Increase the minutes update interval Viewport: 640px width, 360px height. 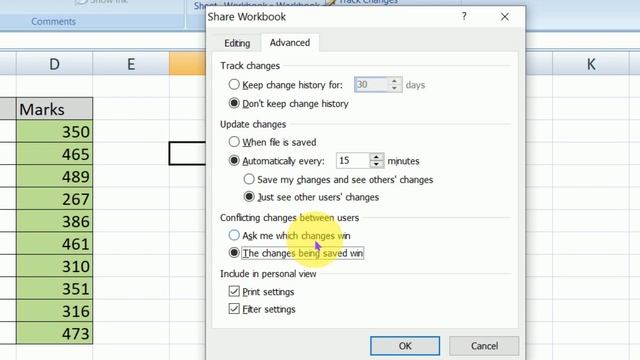[376, 157]
